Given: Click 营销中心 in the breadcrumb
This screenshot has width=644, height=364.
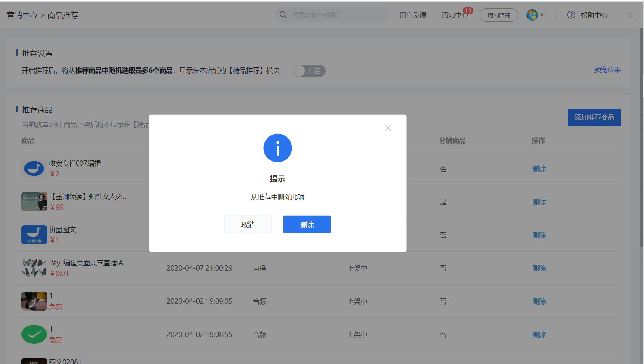Looking at the screenshot, I should pos(22,15).
